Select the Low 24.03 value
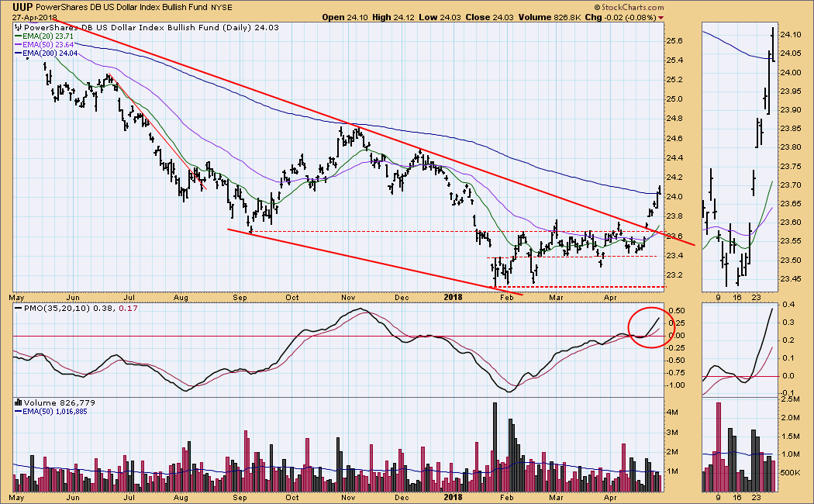814x504 pixels. coord(440,17)
